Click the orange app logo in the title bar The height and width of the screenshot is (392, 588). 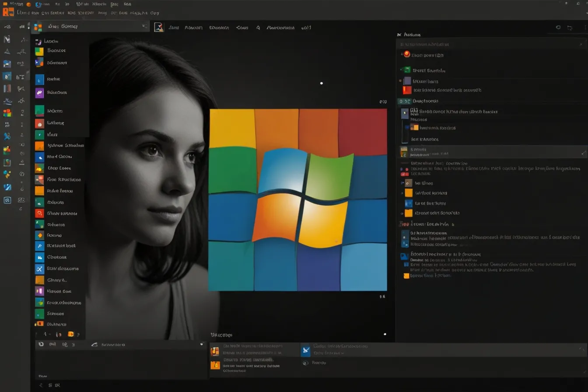(8, 12)
